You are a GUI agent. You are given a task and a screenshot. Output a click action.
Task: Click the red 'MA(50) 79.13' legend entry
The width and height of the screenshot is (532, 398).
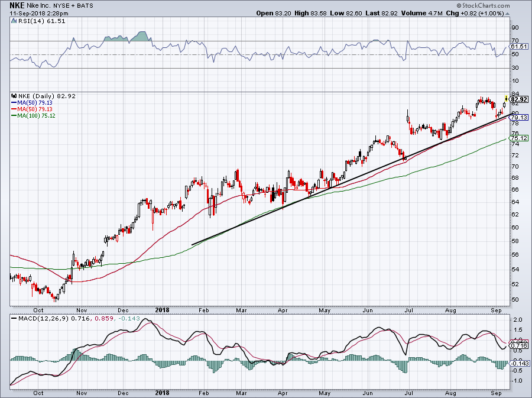[x=35, y=109]
